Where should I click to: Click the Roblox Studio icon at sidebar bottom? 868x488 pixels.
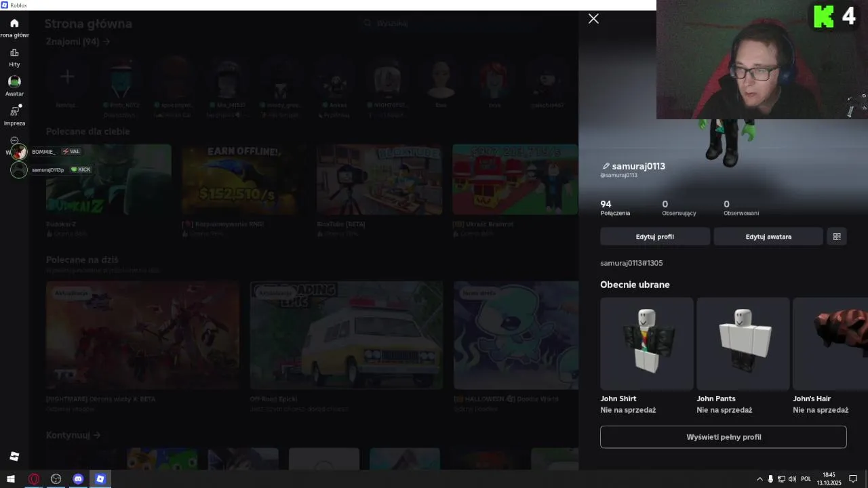tap(14, 456)
